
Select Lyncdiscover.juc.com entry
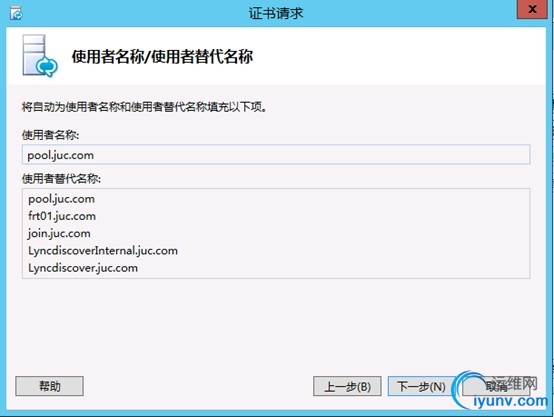click(x=83, y=268)
